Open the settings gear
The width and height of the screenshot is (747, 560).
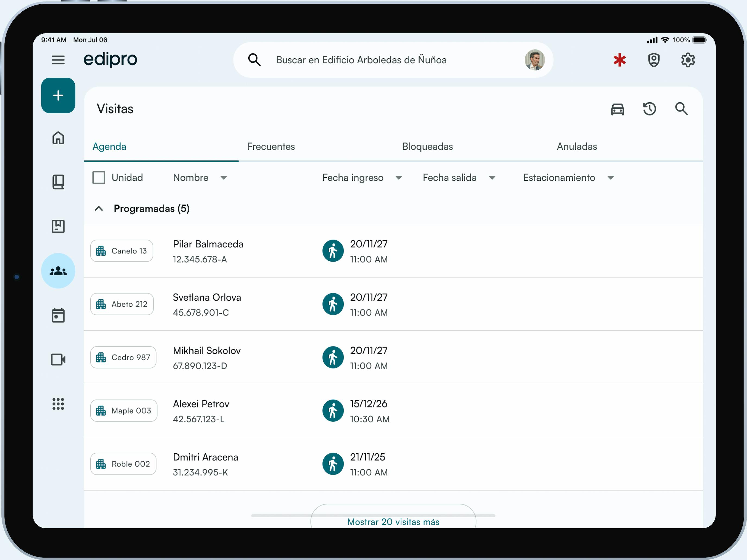coord(688,60)
